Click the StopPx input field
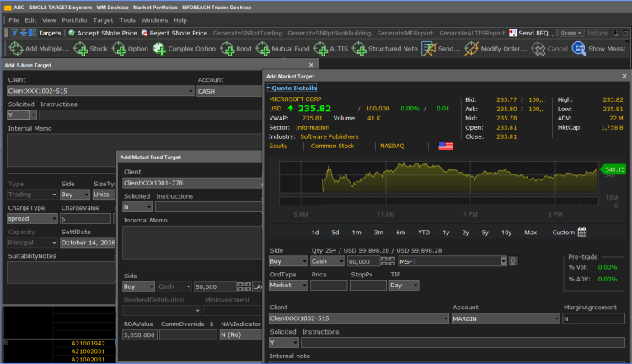Viewport: 632px width, 364px height. pos(368,286)
